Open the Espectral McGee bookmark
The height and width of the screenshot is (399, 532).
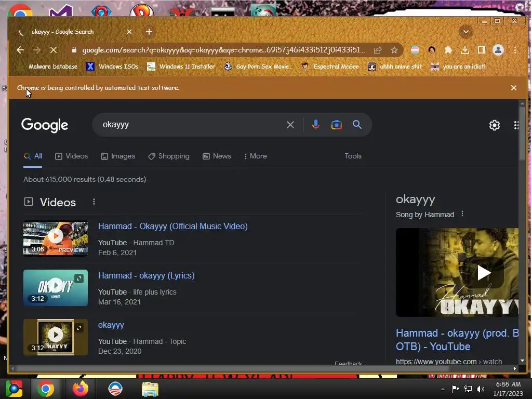click(x=330, y=66)
